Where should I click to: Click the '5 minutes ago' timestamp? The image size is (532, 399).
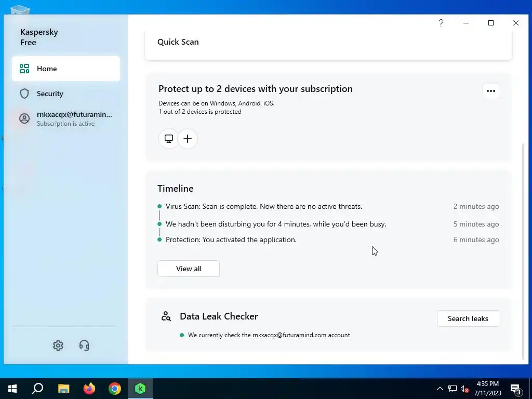(476, 224)
